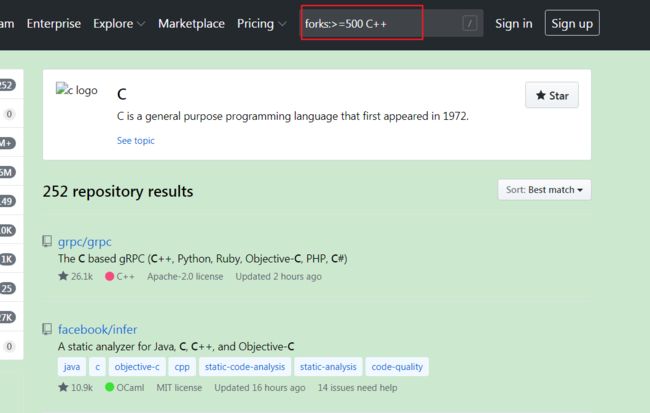Click Updated 16 hours ago text
This screenshot has height=413, width=650.
pos(260,388)
